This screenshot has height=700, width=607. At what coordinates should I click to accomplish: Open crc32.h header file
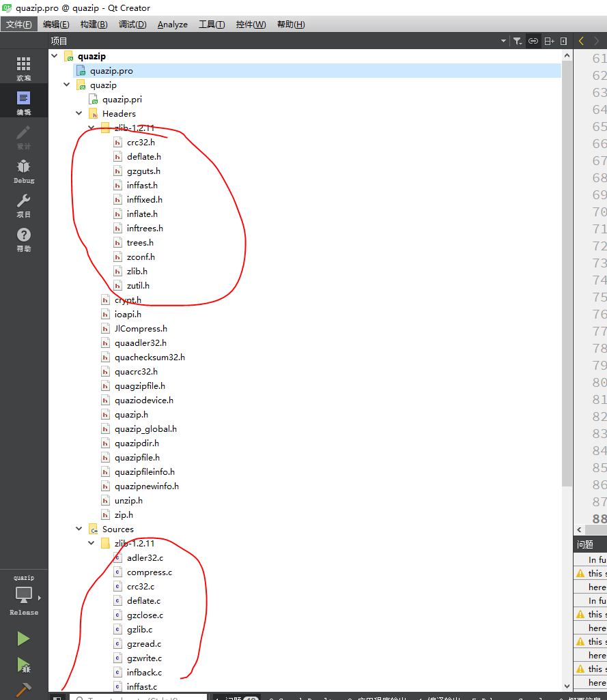click(x=141, y=142)
